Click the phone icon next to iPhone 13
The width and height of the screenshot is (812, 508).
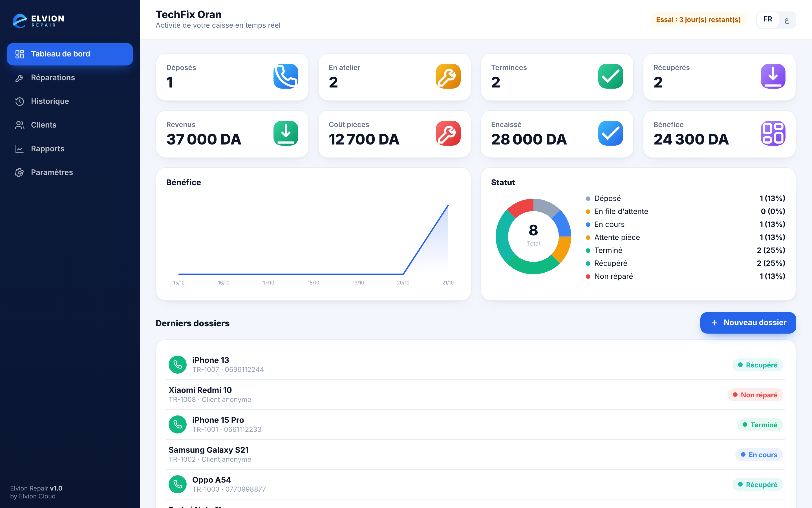(x=178, y=365)
